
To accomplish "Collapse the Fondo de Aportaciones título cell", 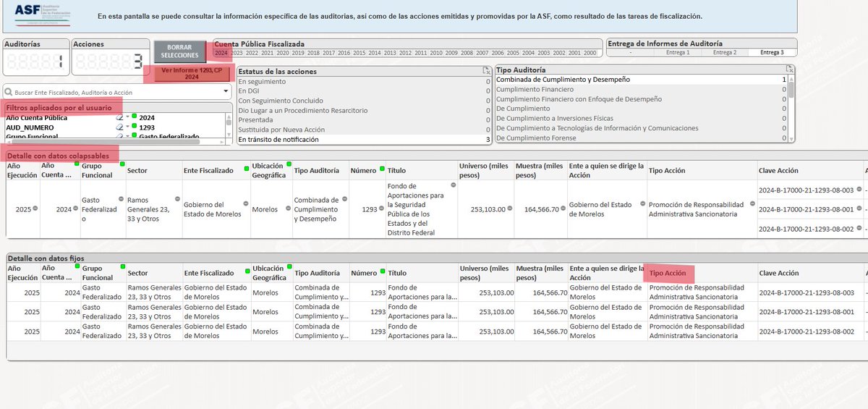I will point(454,185).
